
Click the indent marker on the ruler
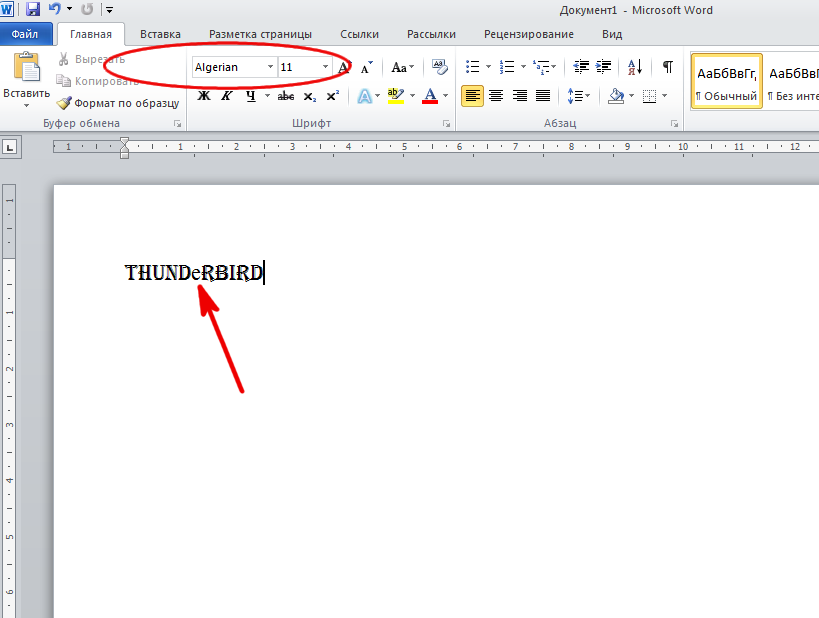[124, 148]
